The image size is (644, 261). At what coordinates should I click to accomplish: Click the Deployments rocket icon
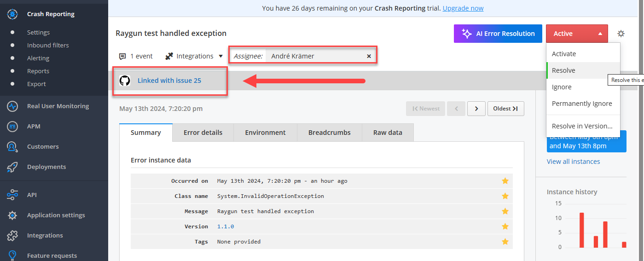(12, 167)
